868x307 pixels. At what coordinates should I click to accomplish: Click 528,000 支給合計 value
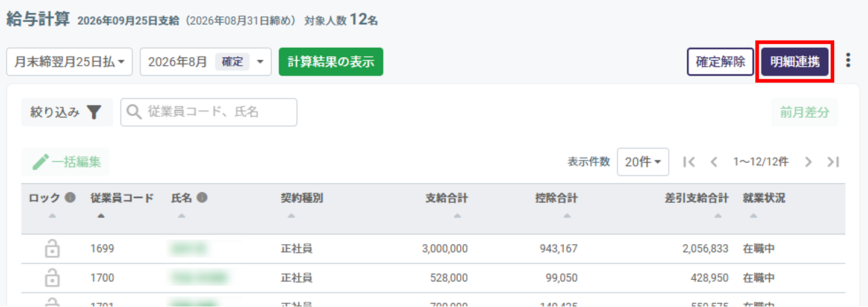point(449,278)
